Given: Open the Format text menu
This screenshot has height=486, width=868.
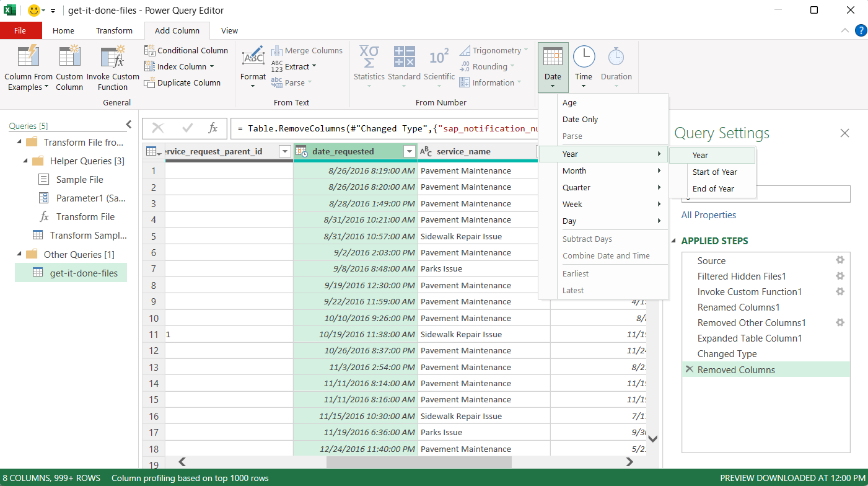Looking at the screenshot, I should click(253, 67).
